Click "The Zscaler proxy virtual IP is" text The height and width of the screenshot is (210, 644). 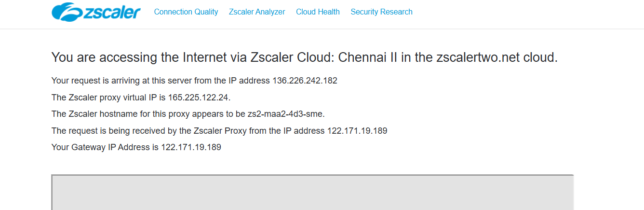pos(108,98)
